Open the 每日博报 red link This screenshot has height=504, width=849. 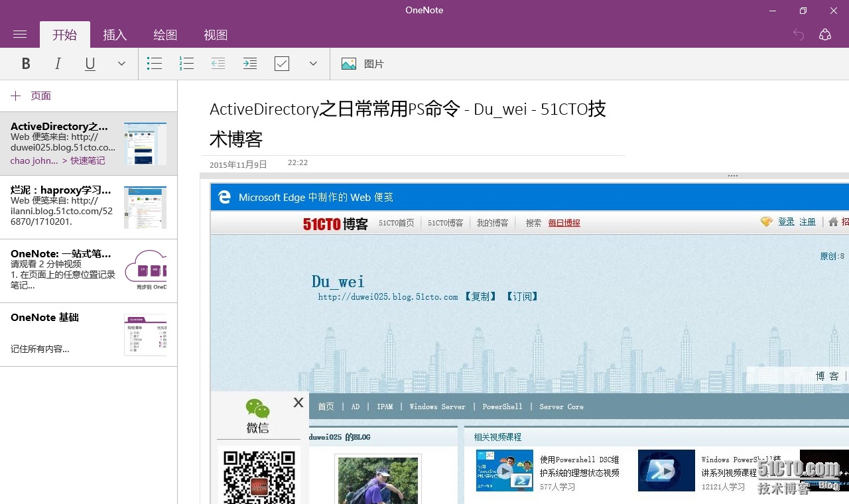(564, 223)
